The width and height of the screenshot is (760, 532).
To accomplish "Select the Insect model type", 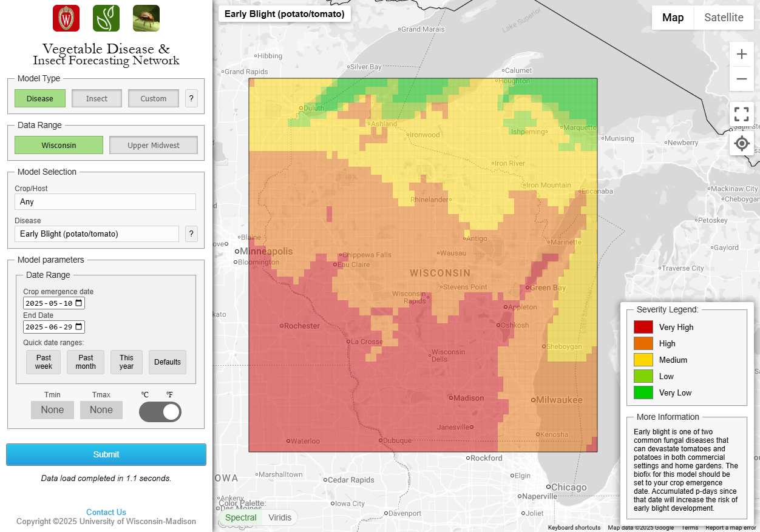I will [x=97, y=98].
